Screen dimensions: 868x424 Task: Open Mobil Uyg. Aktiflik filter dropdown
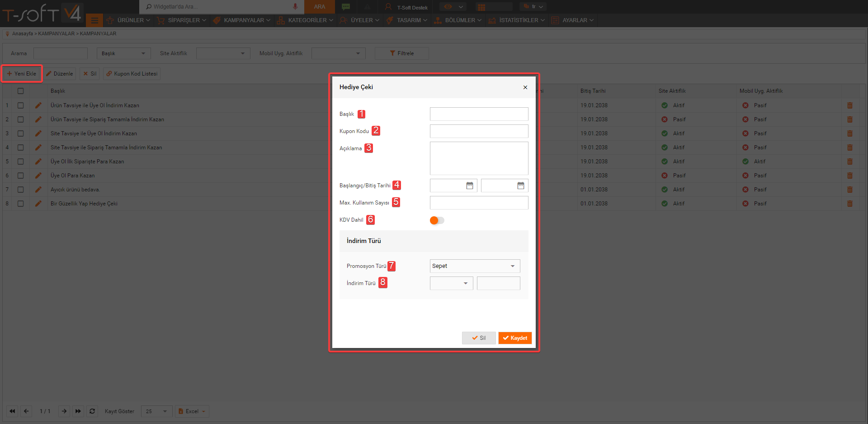(338, 53)
